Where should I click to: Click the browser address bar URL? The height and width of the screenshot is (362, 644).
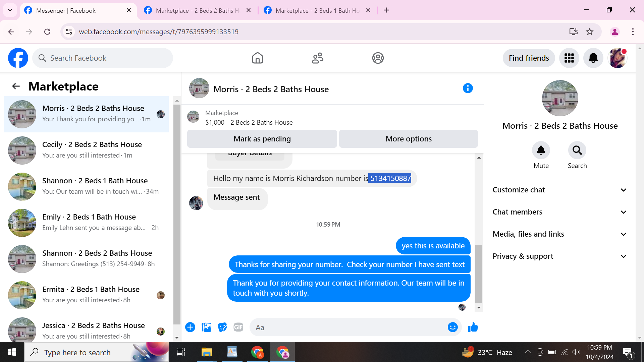click(159, 32)
